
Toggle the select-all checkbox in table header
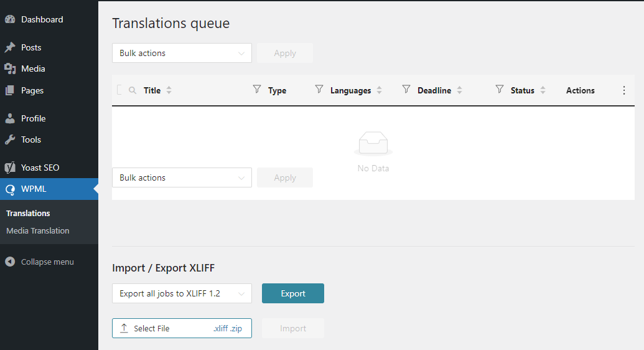(119, 90)
